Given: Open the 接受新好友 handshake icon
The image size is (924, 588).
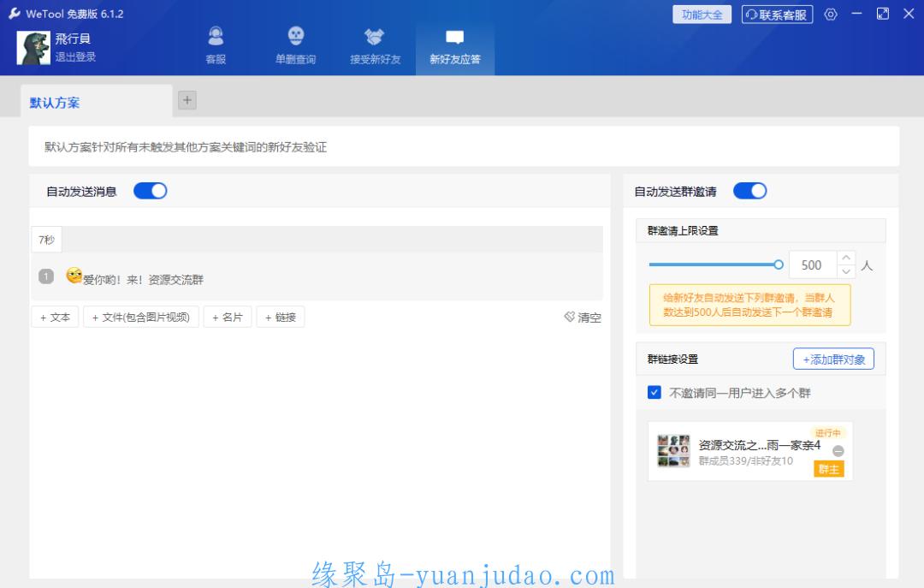Looking at the screenshot, I should click(375, 37).
